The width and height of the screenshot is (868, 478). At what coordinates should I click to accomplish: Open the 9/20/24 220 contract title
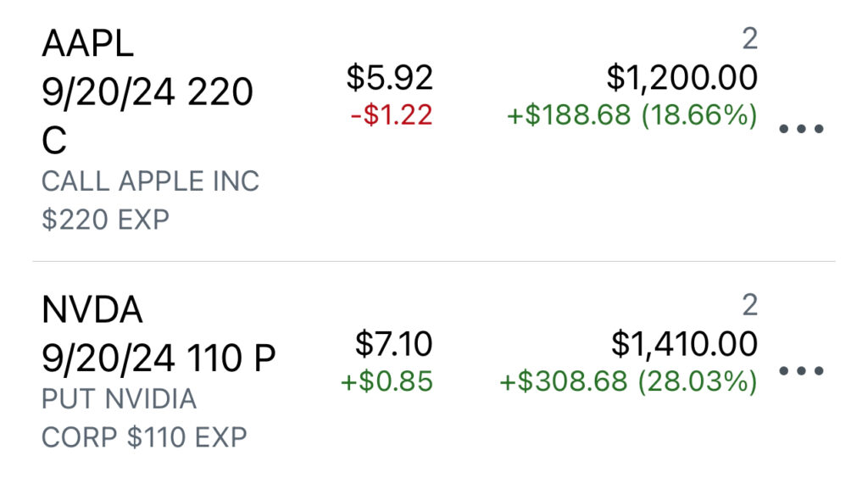point(147,92)
